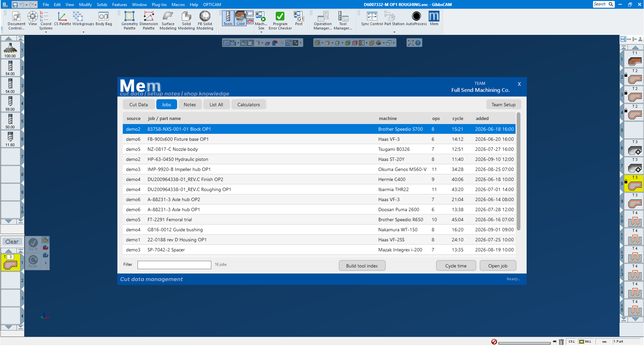644x362 pixels.
Task: Click the help question mark icon
Action: tap(418, 43)
